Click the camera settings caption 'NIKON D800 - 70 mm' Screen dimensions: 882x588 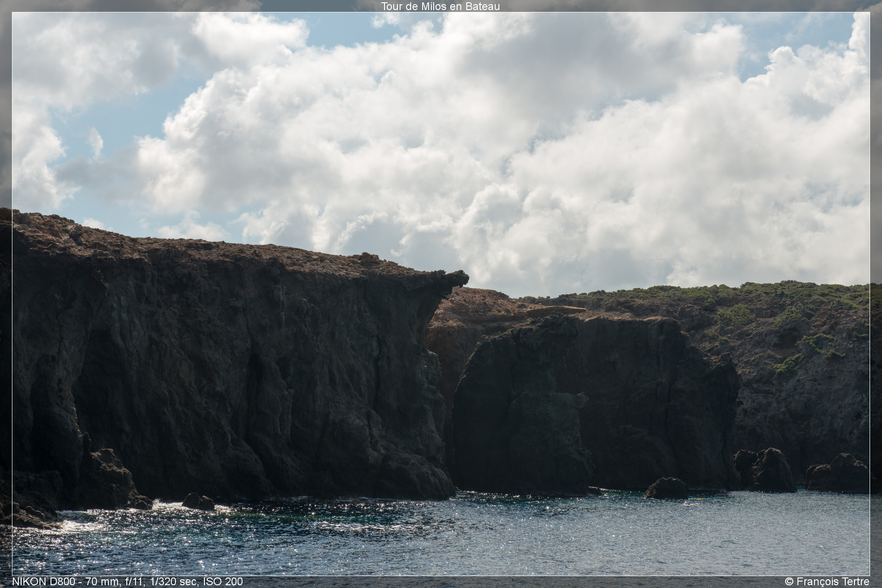[64, 582]
